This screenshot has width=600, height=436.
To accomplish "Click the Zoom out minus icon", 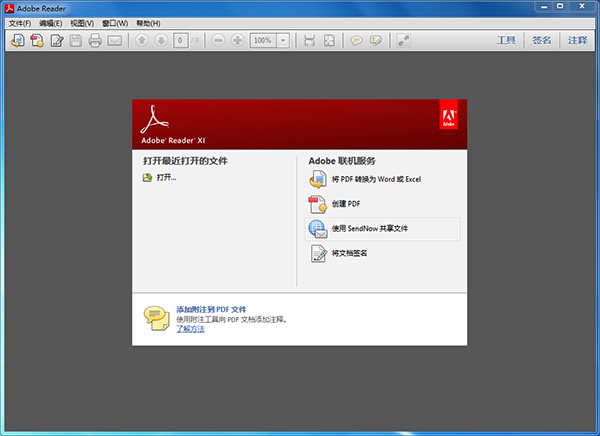I will click(x=219, y=41).
